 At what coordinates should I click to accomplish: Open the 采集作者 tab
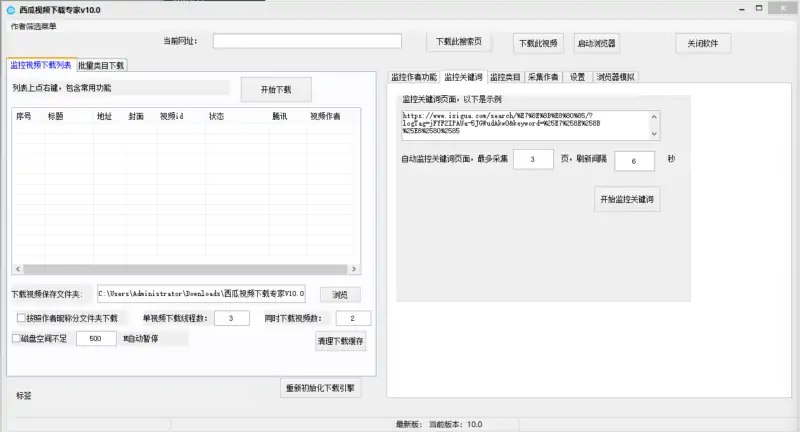(x=543, y=77)
